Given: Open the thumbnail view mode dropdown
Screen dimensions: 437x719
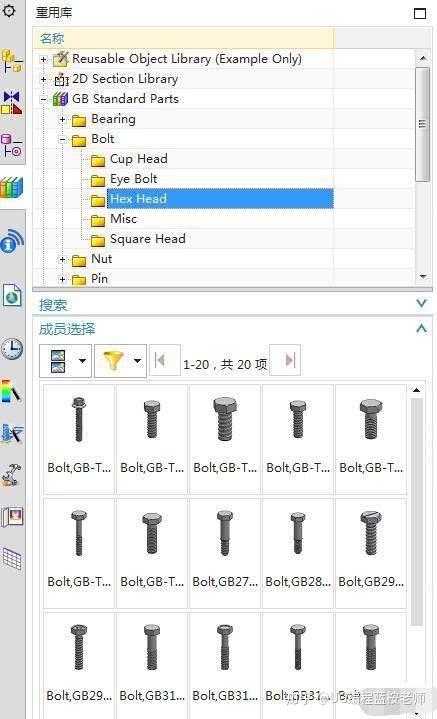Looking at the screenshot, I should pyautogui.click(x=82, y=361).
